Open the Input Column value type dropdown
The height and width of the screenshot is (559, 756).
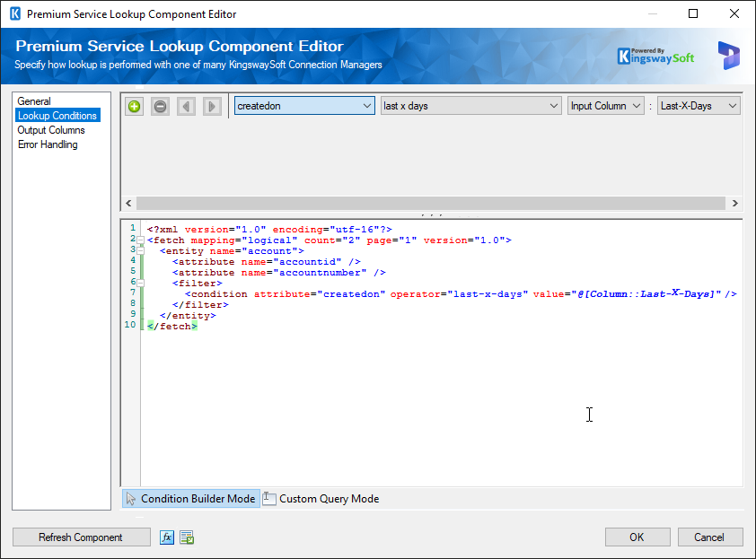coord(605,106)
